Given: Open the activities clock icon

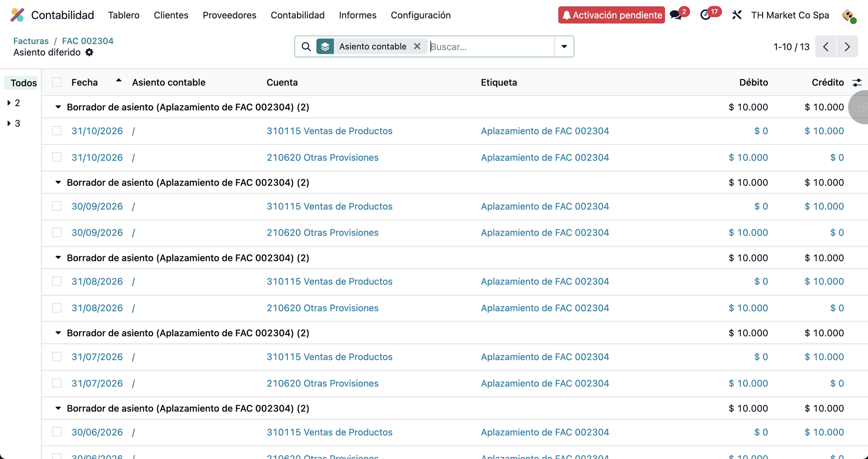Looking at the screenshot, I should tap(706, 14).
